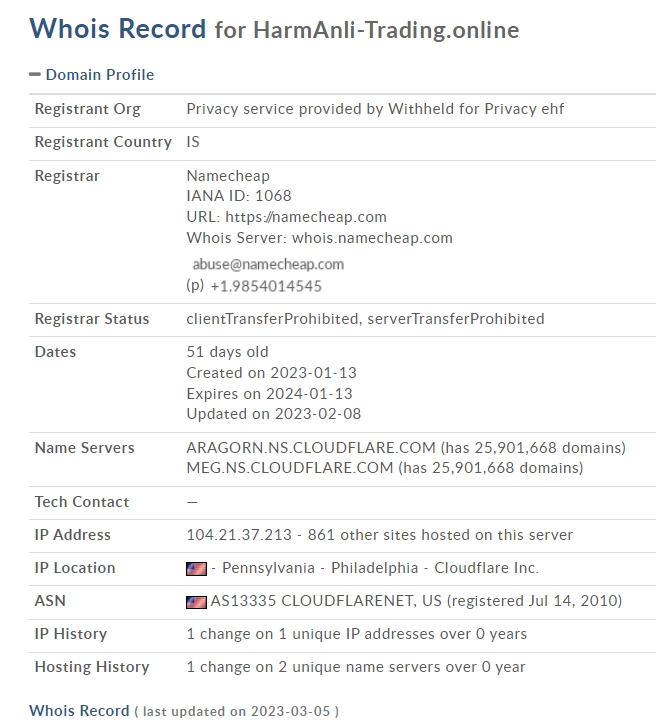Click the Namecheap registrar name
The width and height of the screenshot is (656, 728).
point(228,176)
